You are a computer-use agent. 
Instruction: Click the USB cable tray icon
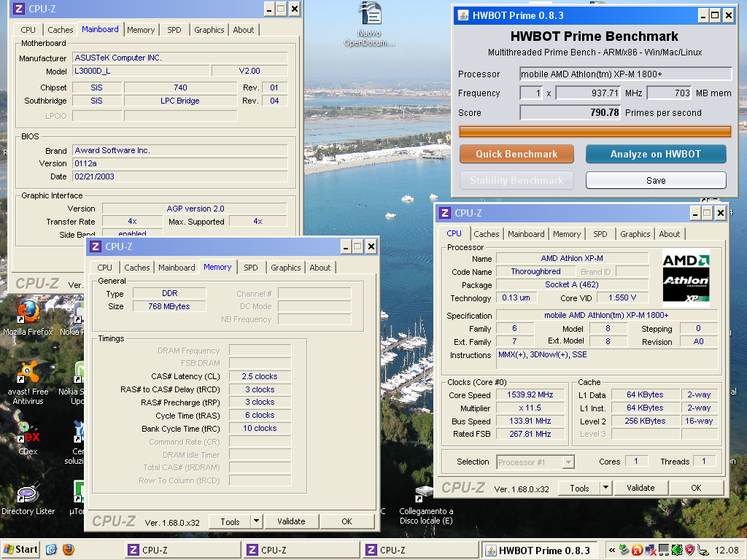pos(703,550)
